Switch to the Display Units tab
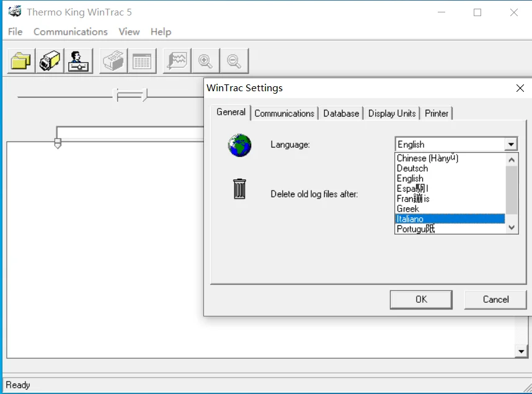The image size is (532, 394). pos(392,114)
